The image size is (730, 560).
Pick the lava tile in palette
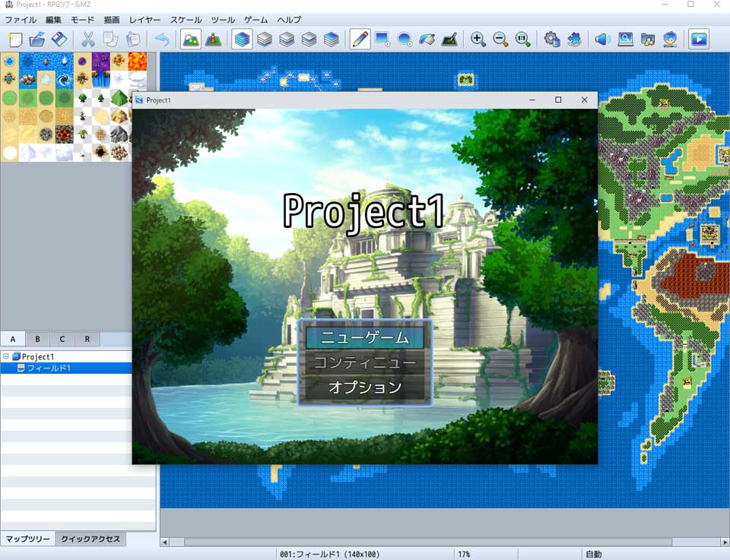[138, 62]
